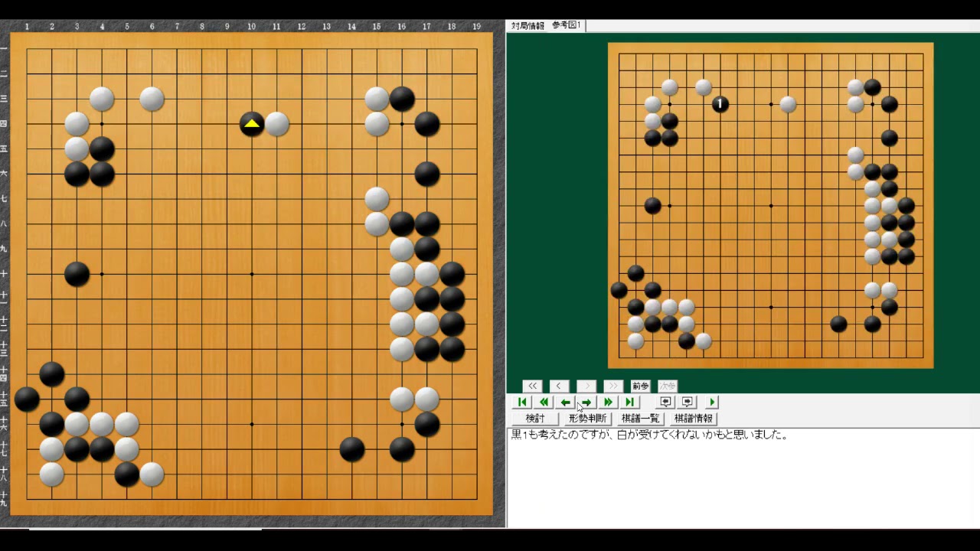Image resolution: width=980 pixels, height=551 pixels.
Task: Go to previous comment speech-bubble icon
Action: coord(665,403)
